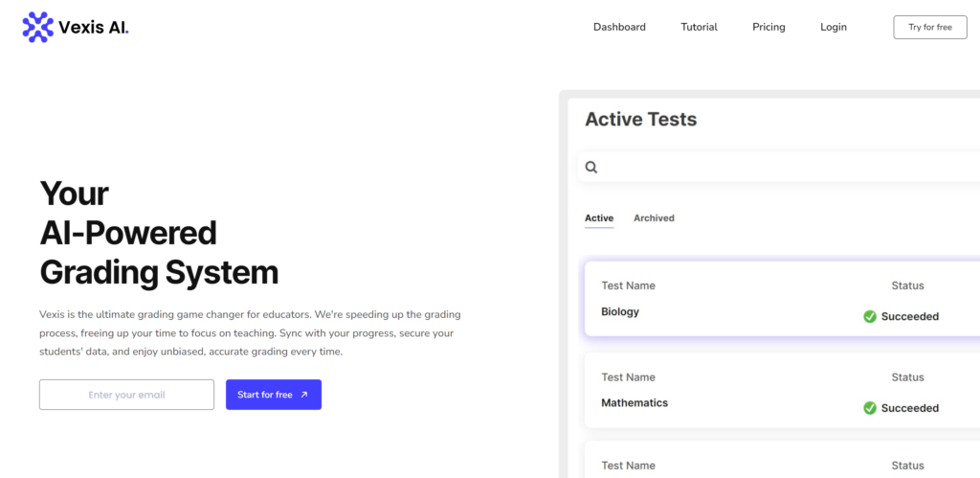Click the green checkmark for Mathematics
Screen dimensions: 980x478
870,408
